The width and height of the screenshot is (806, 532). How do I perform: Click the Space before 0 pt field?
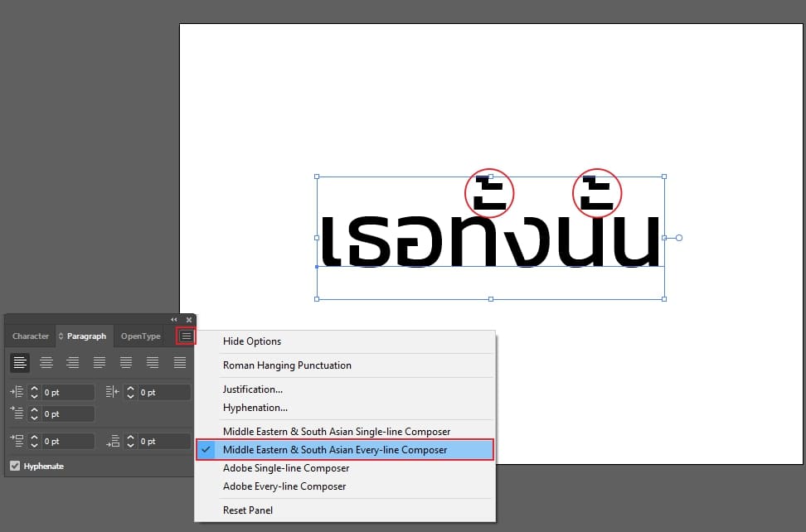click(x=68, y=441)
